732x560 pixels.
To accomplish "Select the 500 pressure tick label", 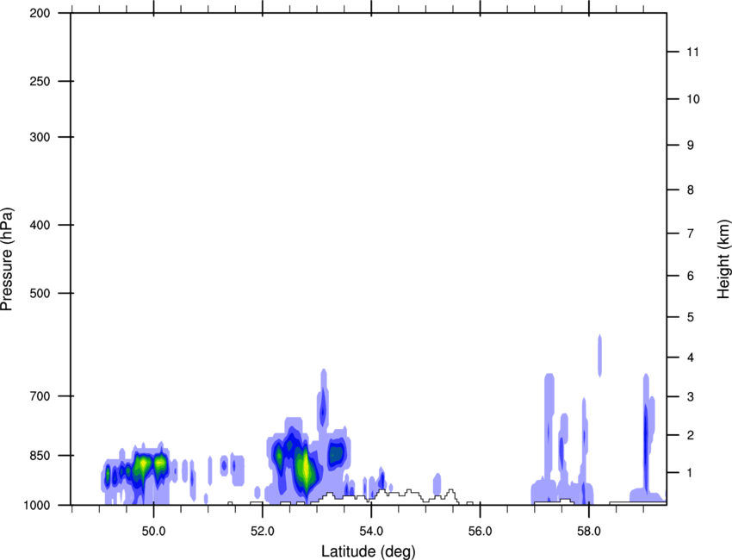I will coord(40,293).
